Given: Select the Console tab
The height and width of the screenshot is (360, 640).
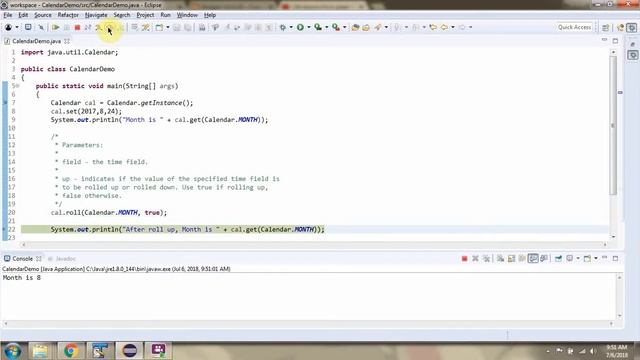Looking at the screenshot, I should click(x=22, y=259).
